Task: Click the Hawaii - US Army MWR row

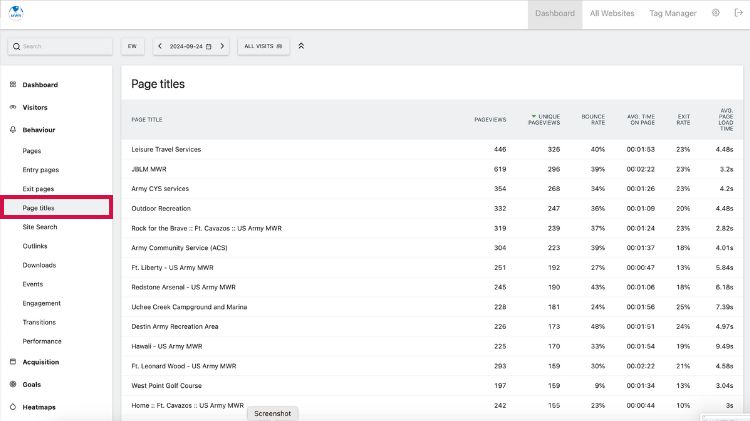Action: click(432, 346)
